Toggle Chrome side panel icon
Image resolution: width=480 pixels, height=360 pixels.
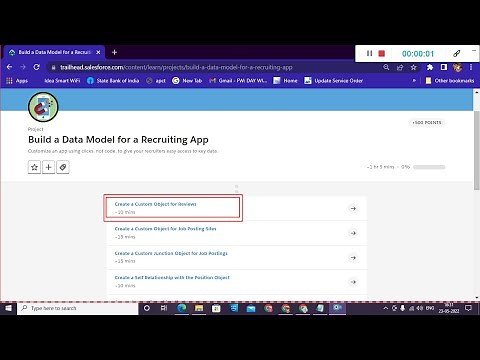tap(444, 67)
